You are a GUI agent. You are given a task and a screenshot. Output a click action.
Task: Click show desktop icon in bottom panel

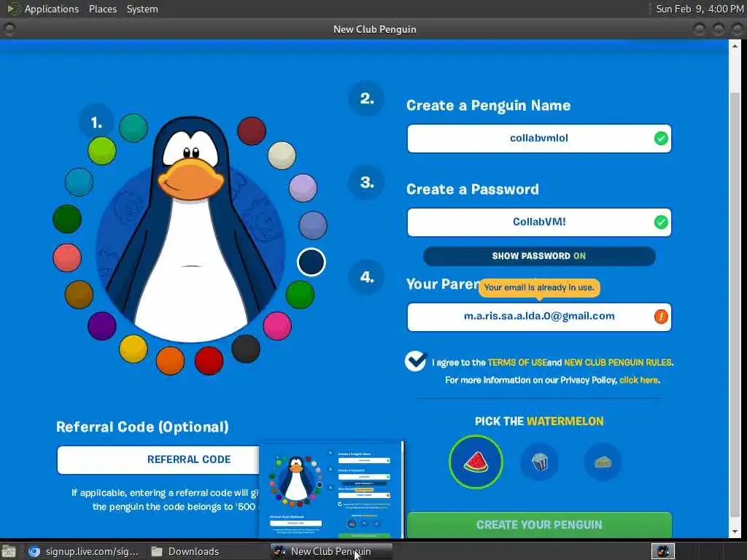[x=9, y=551]
